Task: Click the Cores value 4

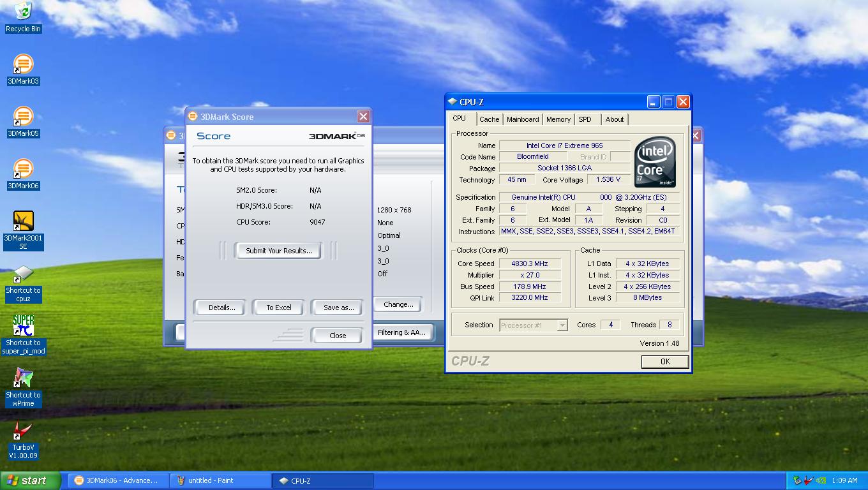Action: point(611,325)
